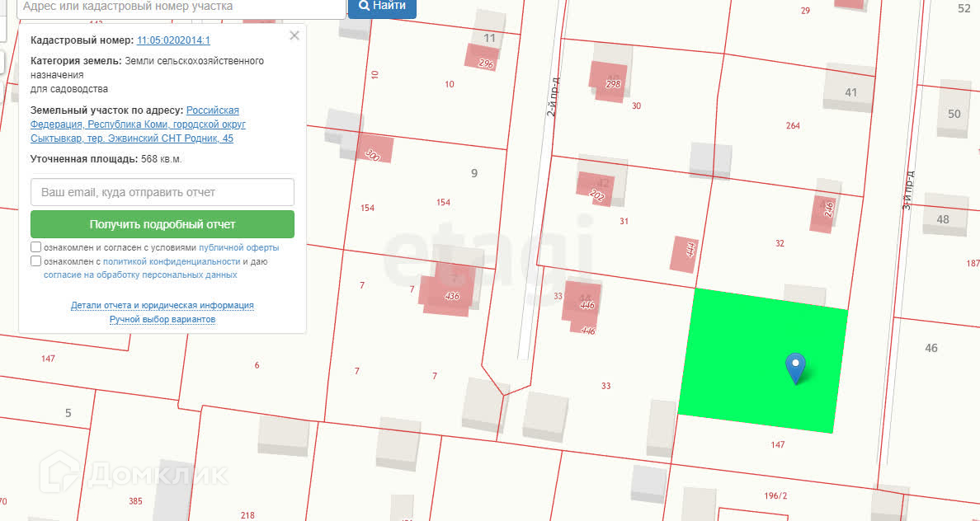The width and height of the screenshot is (980, 521).
Task: Click house number 50 label
Action: coord(954,114)
